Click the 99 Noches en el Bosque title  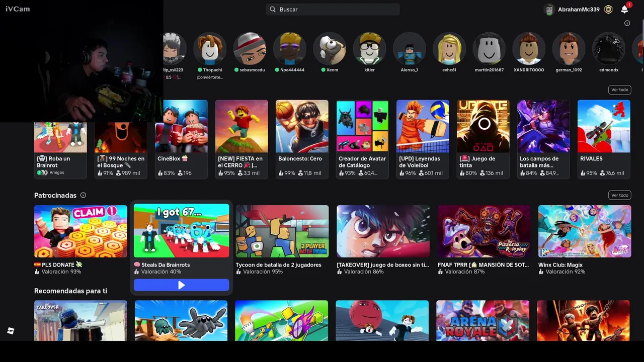coord(121,162)
